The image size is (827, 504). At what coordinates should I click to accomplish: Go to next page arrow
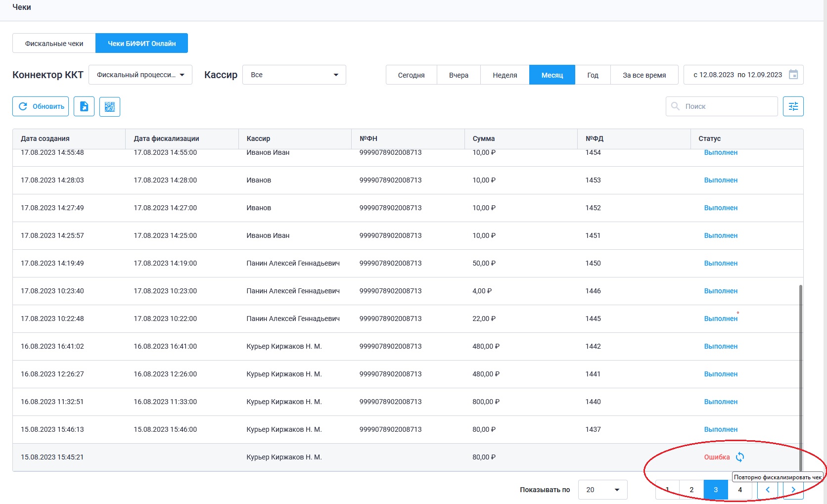[793, 490]
